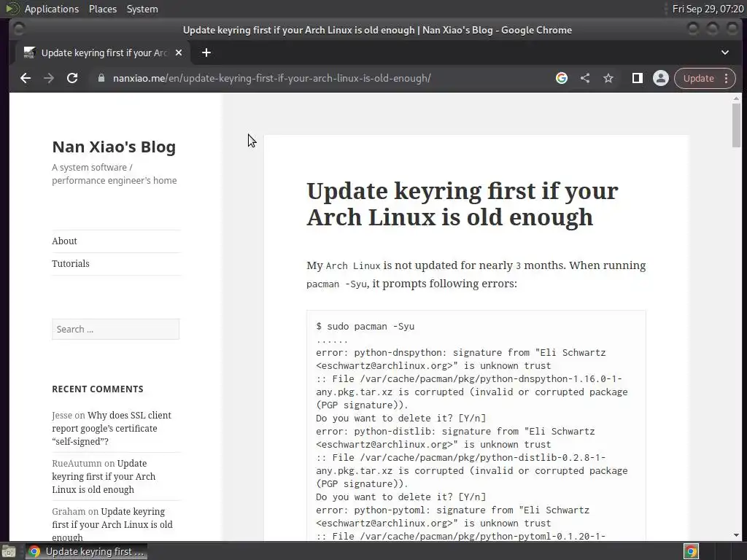Open 'Why does SSL client report' comment link
The height and width of the screenshot is (560, 747).
click(112, 428)
